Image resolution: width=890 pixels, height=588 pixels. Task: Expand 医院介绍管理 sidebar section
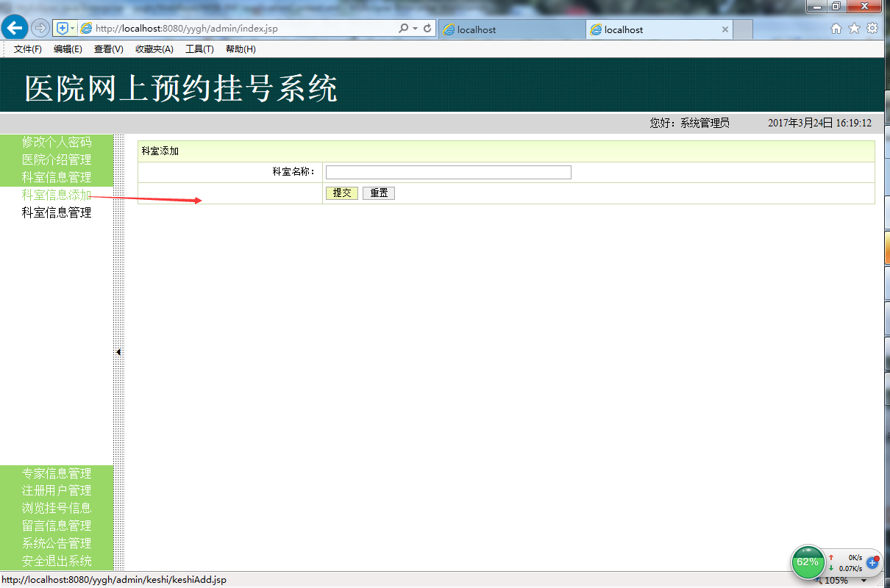(57, 159)
